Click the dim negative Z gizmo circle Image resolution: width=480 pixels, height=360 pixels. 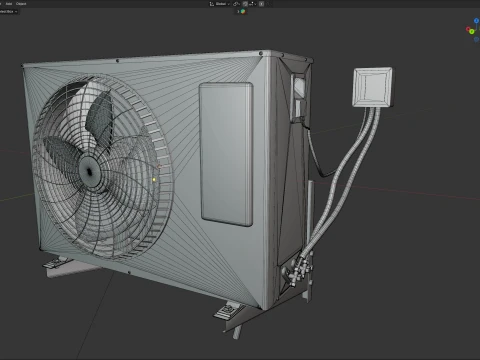[x=476, y=39]
